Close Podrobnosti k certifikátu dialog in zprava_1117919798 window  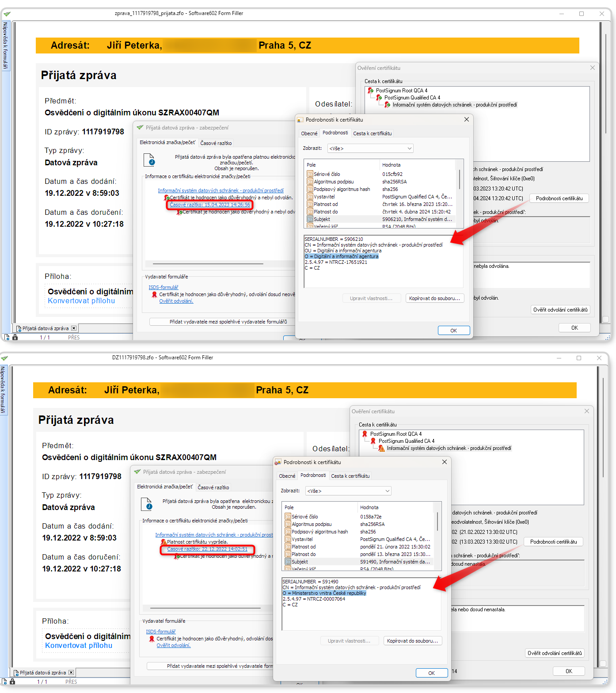point(467,120)
